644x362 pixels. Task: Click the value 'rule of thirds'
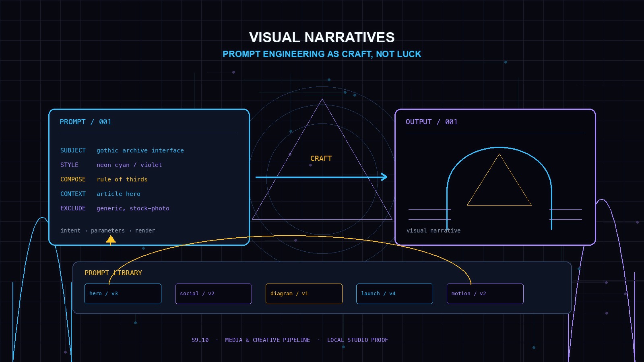[x=122, y=179]
